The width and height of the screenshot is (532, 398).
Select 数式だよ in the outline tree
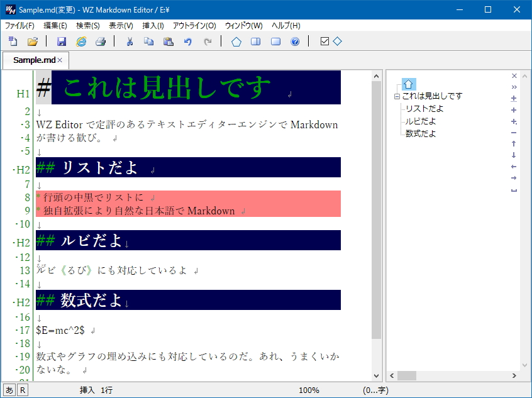click(421, 134)
